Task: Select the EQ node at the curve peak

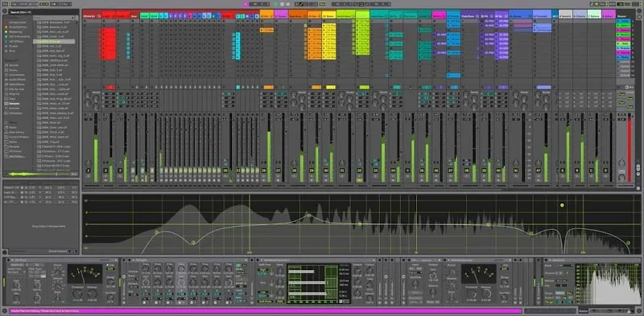Action: 309,215
